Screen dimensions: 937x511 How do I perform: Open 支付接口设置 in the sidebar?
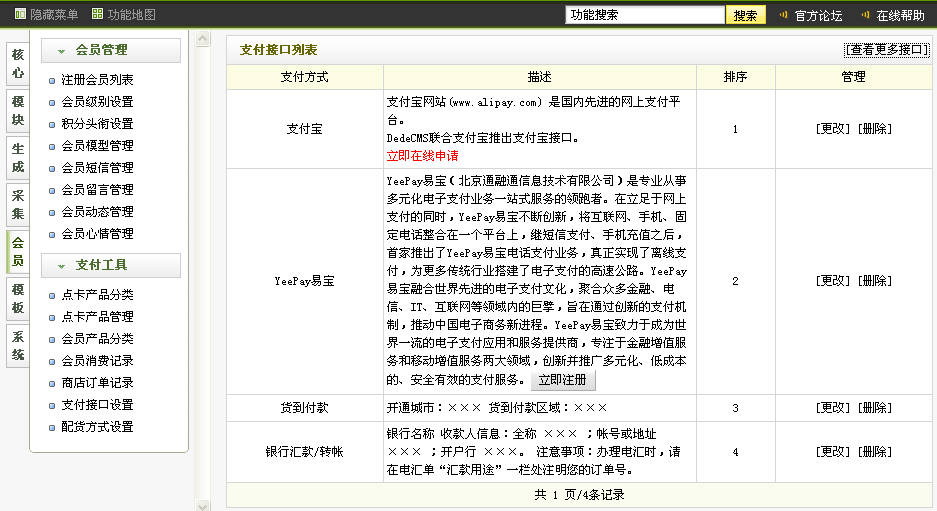(x=97, y=405)
